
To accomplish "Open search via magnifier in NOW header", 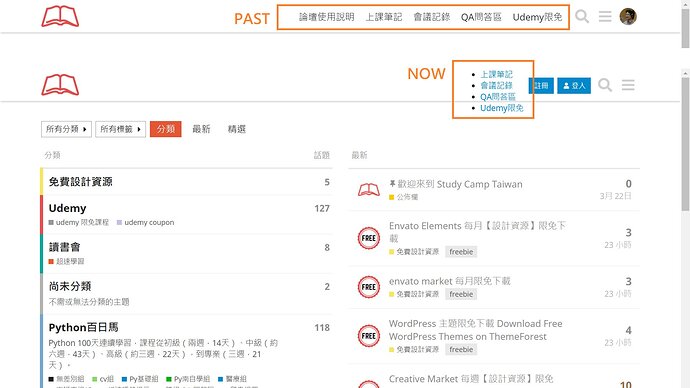I will 605,85.
